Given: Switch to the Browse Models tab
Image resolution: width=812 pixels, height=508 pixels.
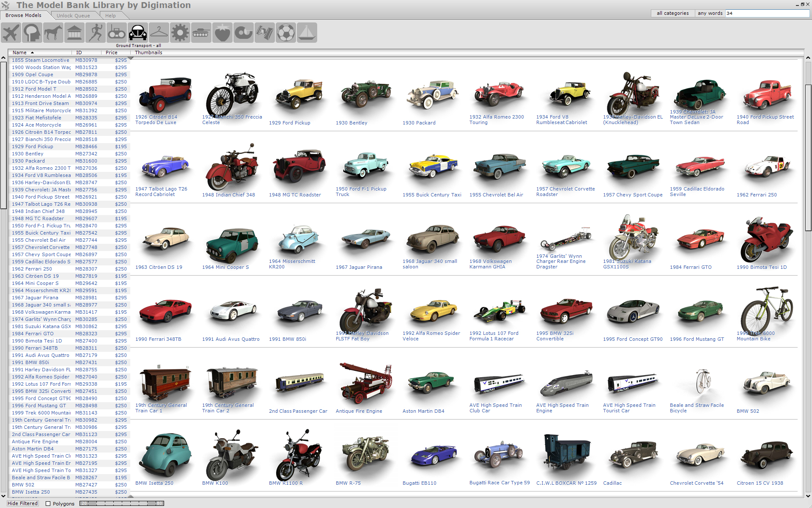Looking at the screenshot, I should (24, 15).
